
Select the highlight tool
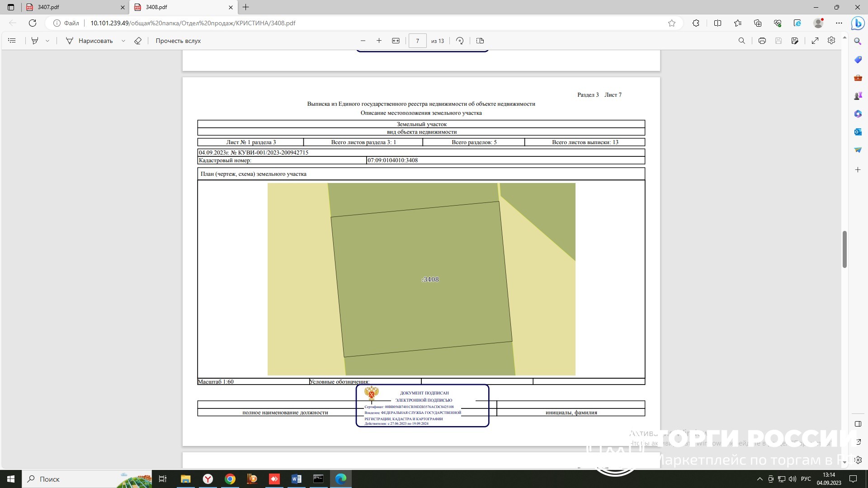(35, 41)
